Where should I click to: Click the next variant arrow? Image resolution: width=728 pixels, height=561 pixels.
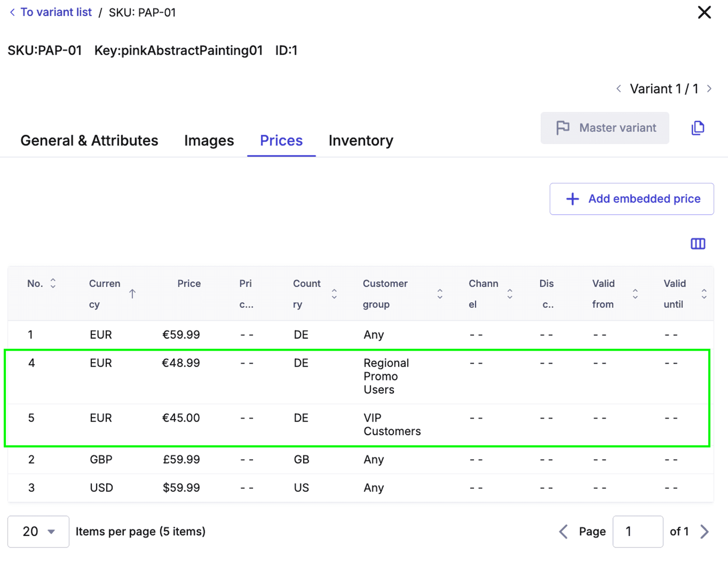pos(710,88)
